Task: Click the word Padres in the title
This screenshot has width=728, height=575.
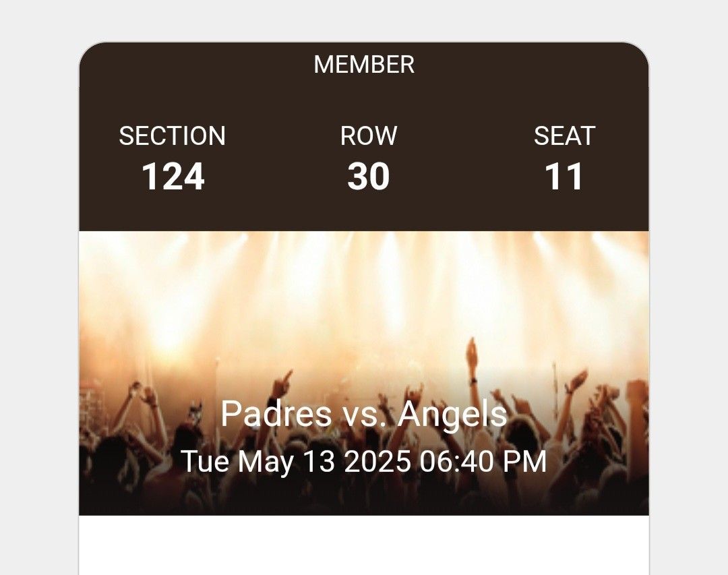Action: [x=276, y=414]
